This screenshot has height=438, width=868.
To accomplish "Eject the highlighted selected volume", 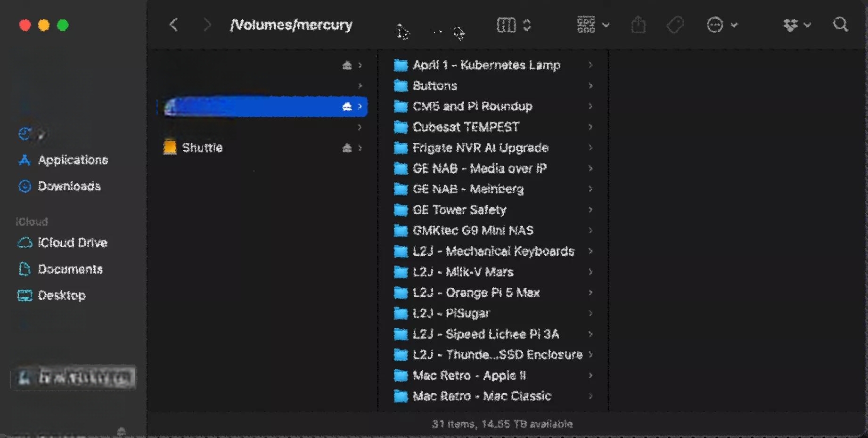I will coord(347,106).
